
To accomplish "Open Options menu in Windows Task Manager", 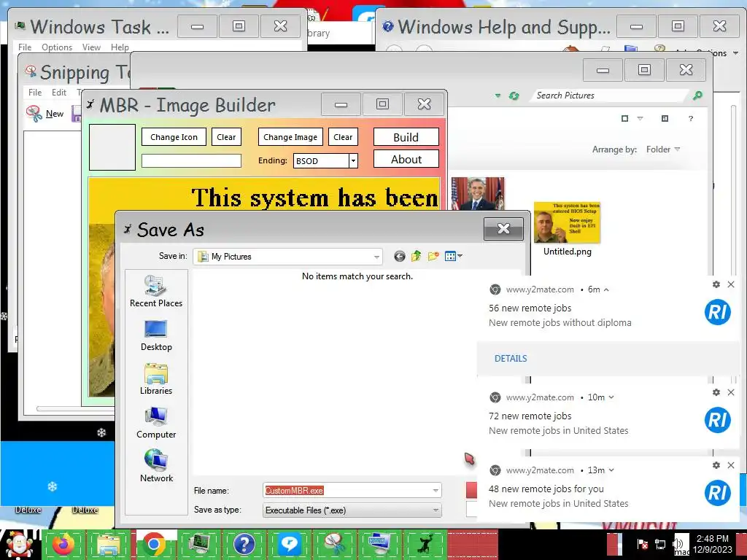I will (57, 47).
